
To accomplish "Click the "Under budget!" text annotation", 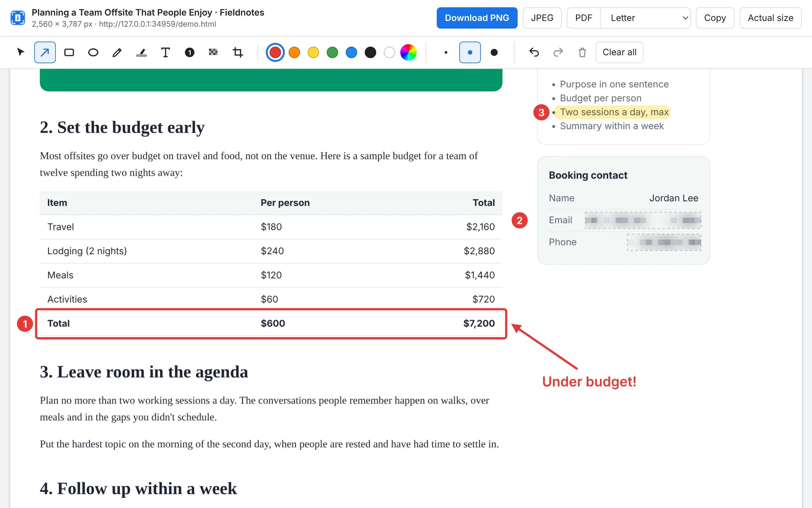I will 589,381.
